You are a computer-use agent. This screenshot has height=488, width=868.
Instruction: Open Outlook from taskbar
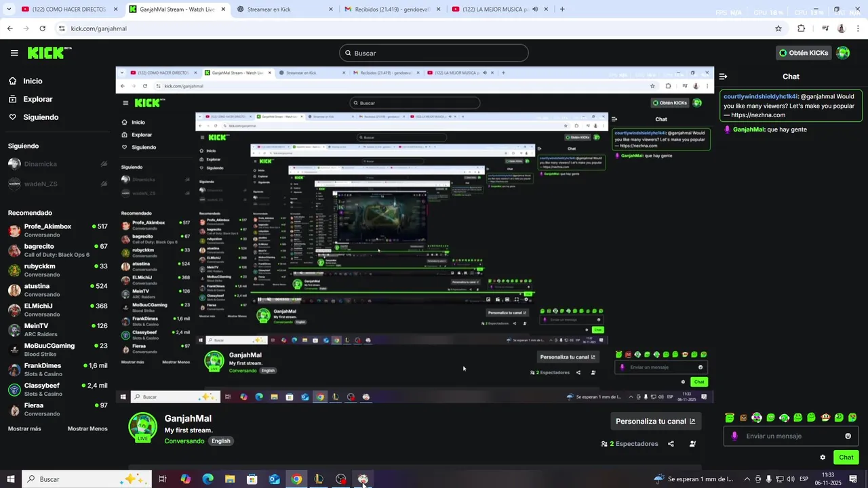[275, 479]
